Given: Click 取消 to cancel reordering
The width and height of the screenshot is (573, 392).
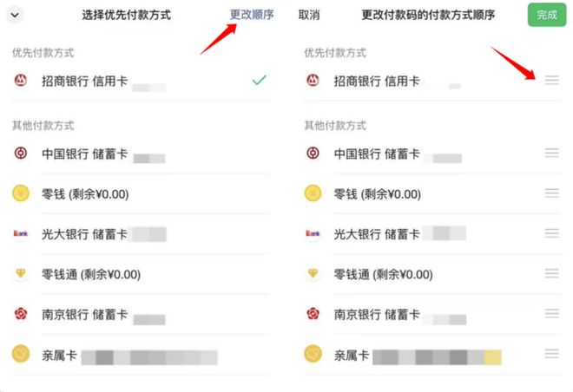Looking at the screenshot, I should (309, 15).
